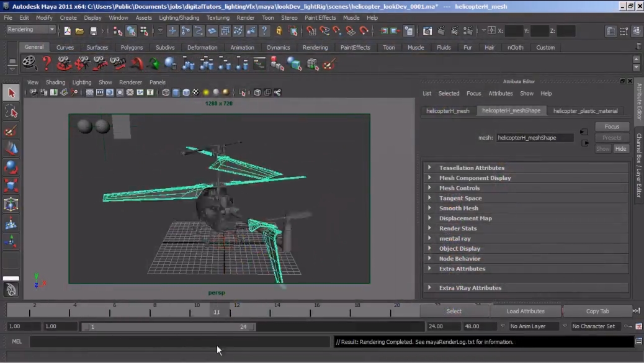Toggle Show Channel Box sidebar button
The image size is (644, 363).
point(637,31)
